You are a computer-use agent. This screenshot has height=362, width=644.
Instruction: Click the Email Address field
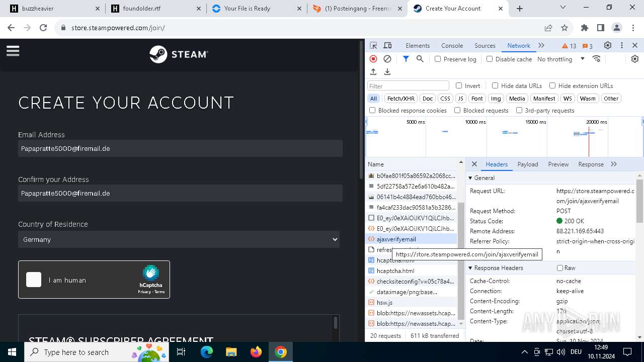pyautogui.click(x=180, y=148)
